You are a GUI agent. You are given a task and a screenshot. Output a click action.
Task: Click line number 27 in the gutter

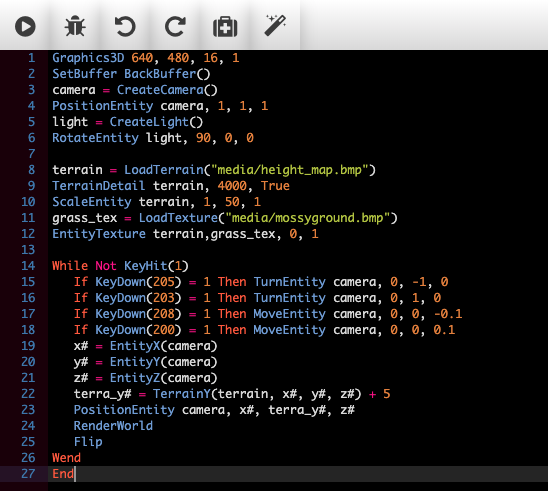[x=28, y=474]
